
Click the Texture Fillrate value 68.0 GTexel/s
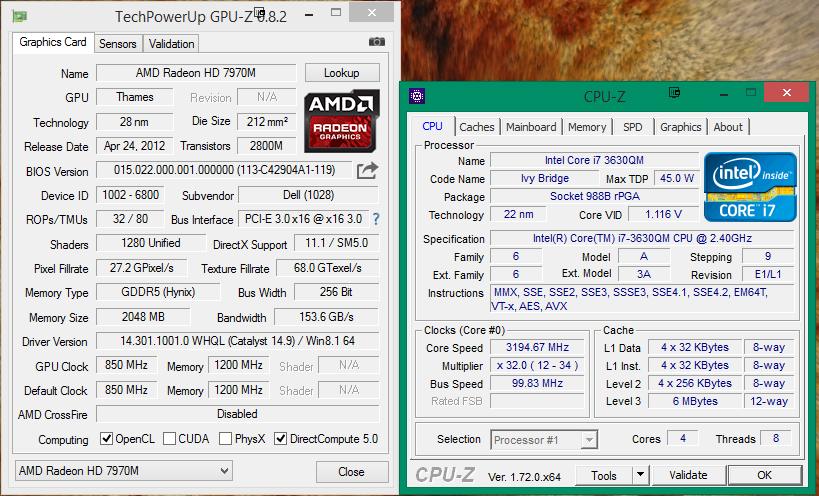pyautogui.click(x=328, y=268)
